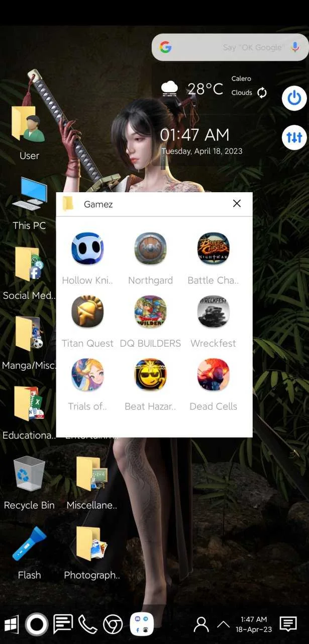Open DQ BUILDERS game icon

pyautogui.click(x=150, y=311)
